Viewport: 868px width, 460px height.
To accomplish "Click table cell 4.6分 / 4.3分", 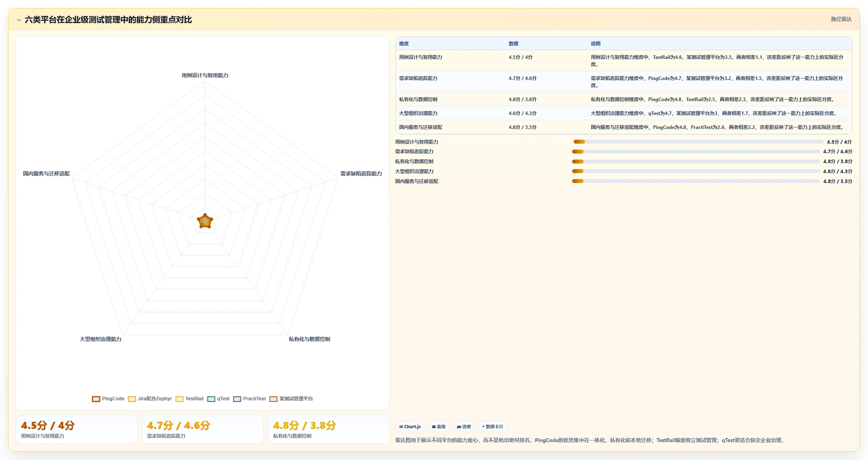I will 522,113.
